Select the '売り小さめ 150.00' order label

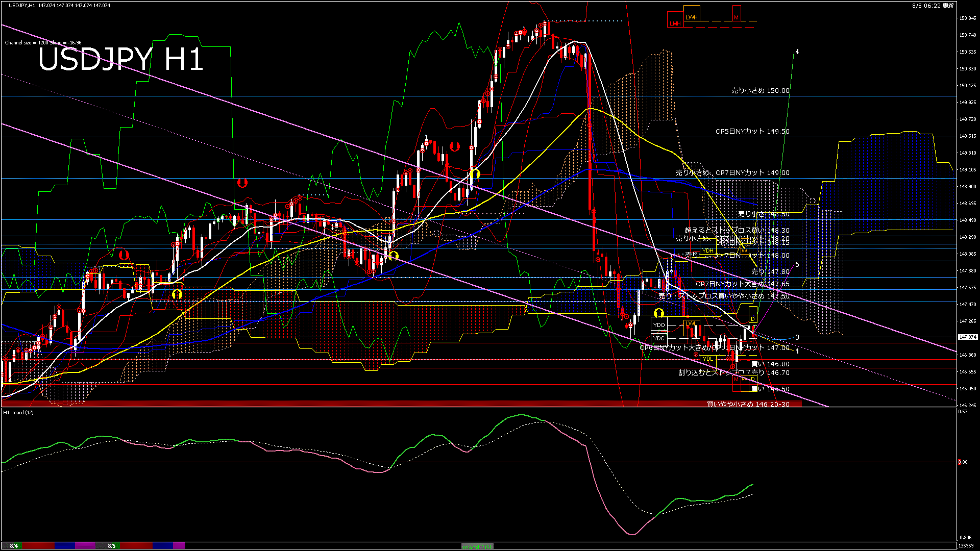(x=760, y=90)
